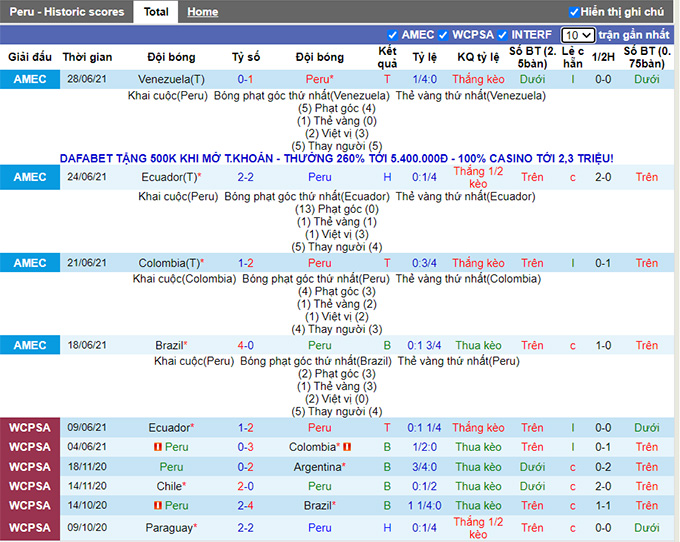The width and height of the screenshot is (680, 542).
Task: Open Argentina team link
Action: click(319, 467)
